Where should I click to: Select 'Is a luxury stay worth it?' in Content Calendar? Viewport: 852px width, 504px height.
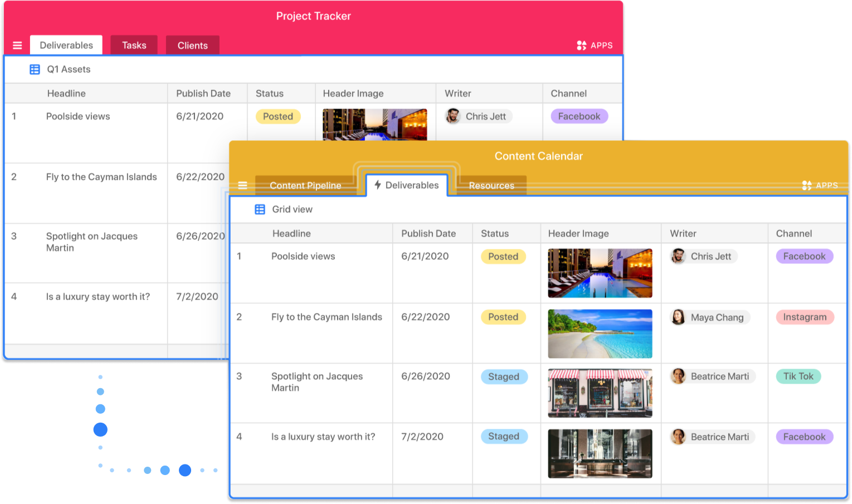(x=323, y=437)
